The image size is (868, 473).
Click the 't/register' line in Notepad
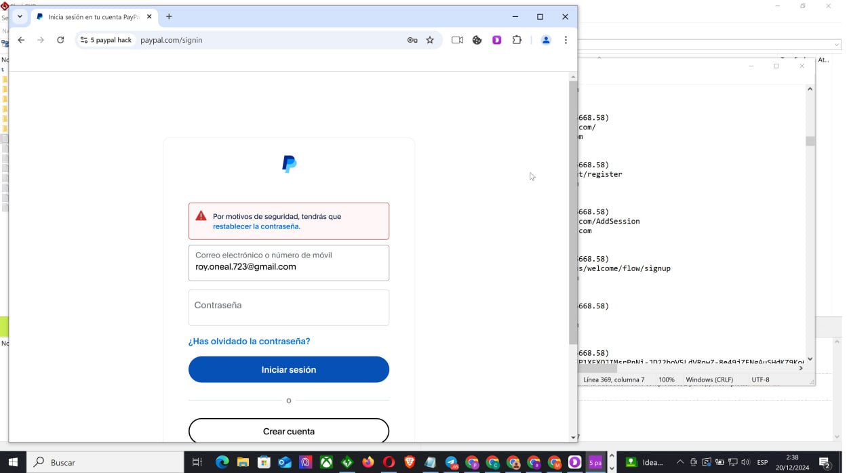pos(599,174)
